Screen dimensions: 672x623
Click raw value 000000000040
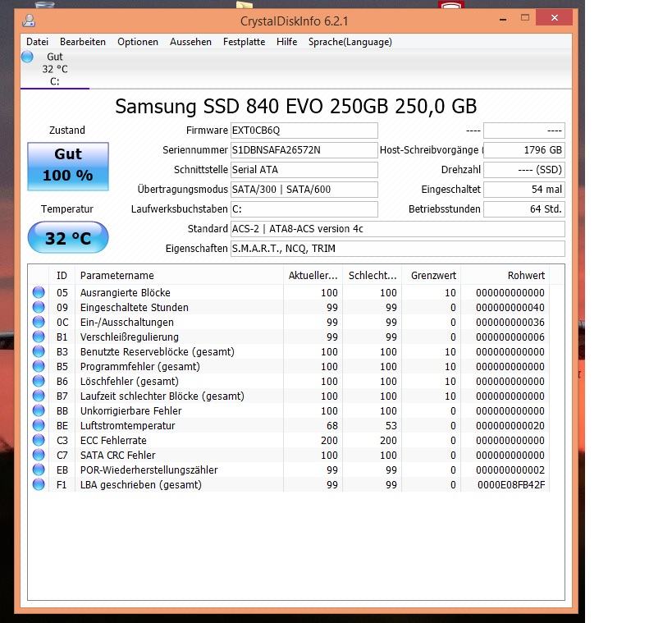[510, 308]
